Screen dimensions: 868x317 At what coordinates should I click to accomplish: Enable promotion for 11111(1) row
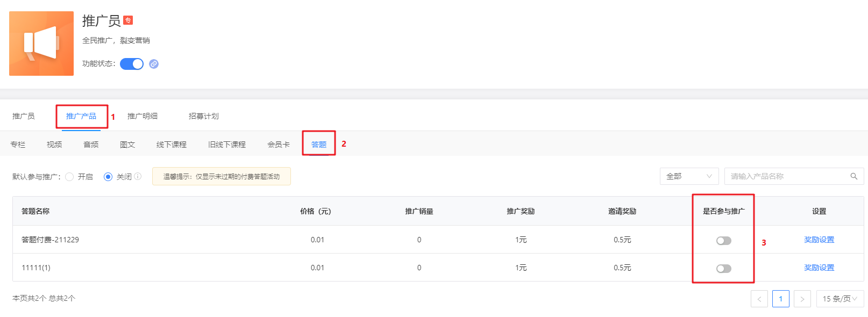(x=724, y=269)
